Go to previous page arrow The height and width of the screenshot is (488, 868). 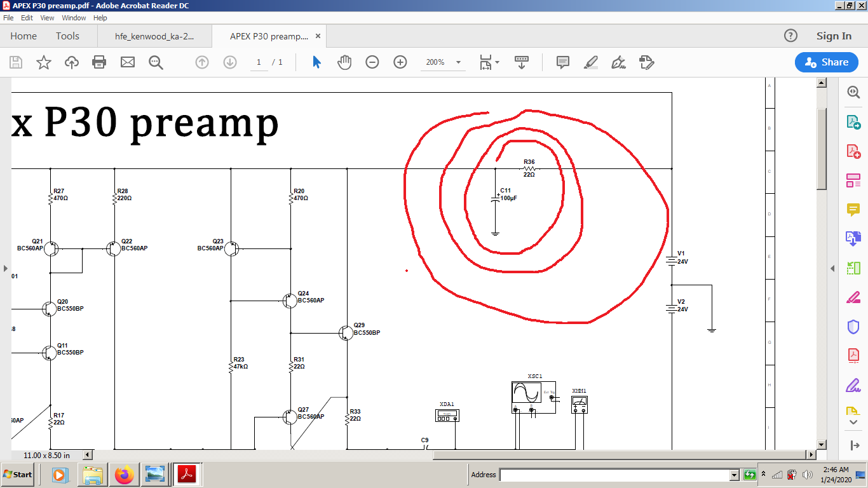point(202,62)
